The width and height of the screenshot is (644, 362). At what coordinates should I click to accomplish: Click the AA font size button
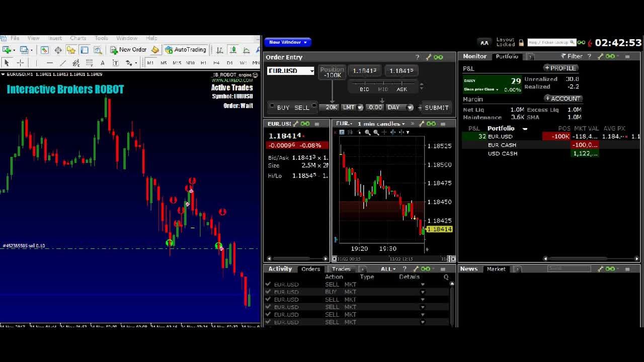[485, 43]
